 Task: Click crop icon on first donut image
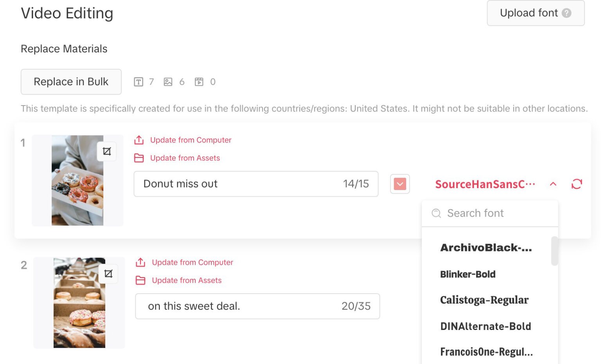(x=107, y=151)
